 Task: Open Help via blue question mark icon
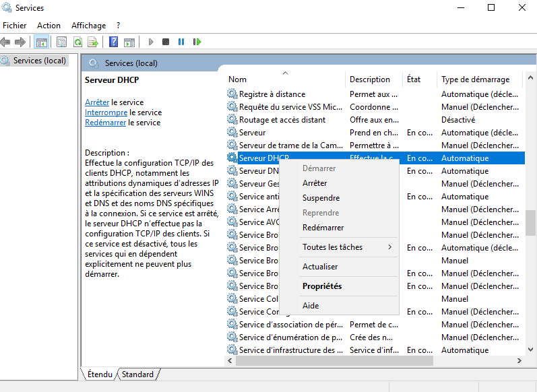[114, 42]
